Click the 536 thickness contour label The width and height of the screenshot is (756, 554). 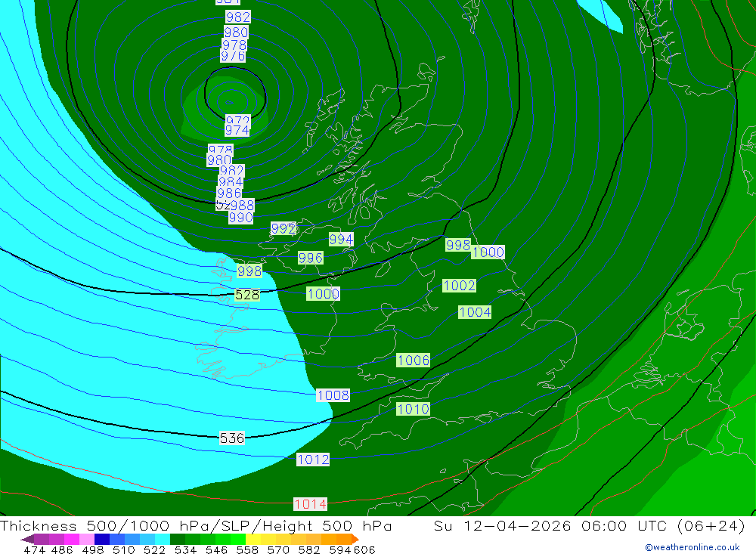tap(232, 438)
